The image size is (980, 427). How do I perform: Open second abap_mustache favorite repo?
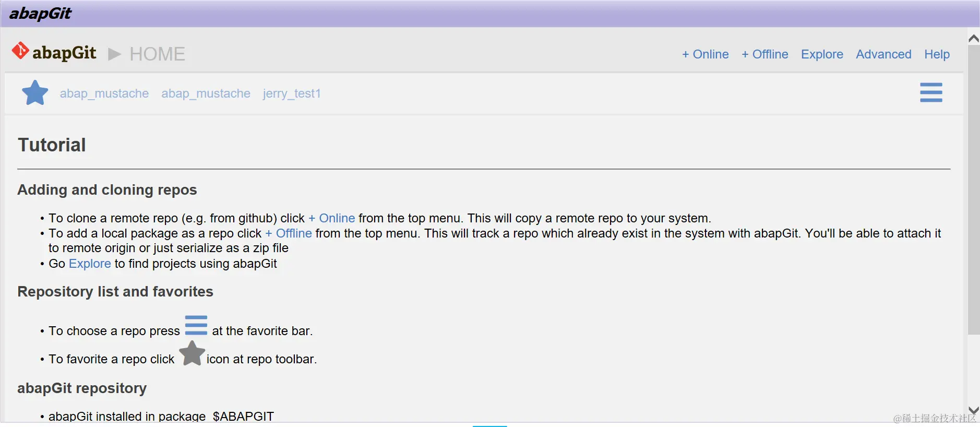tap(206, 93)
